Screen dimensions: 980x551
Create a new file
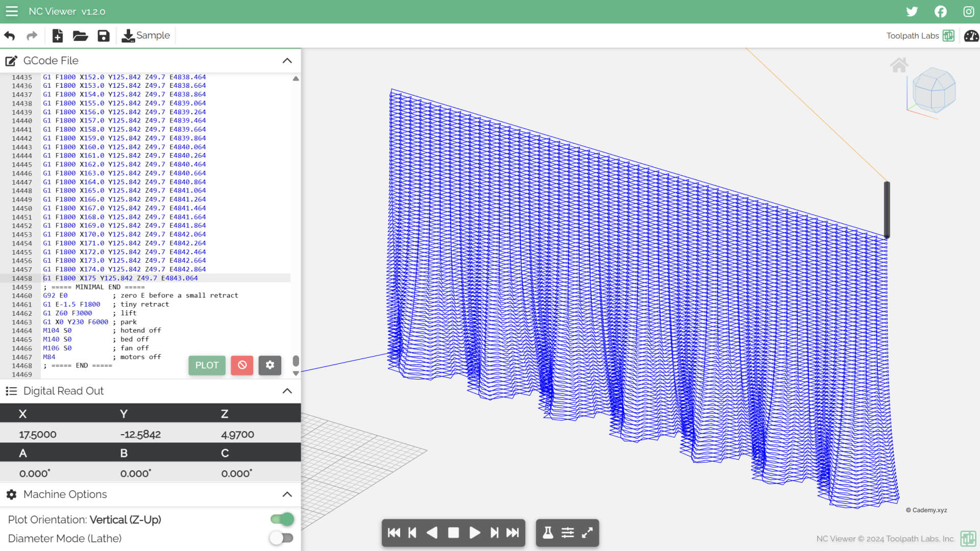(57, 36)
